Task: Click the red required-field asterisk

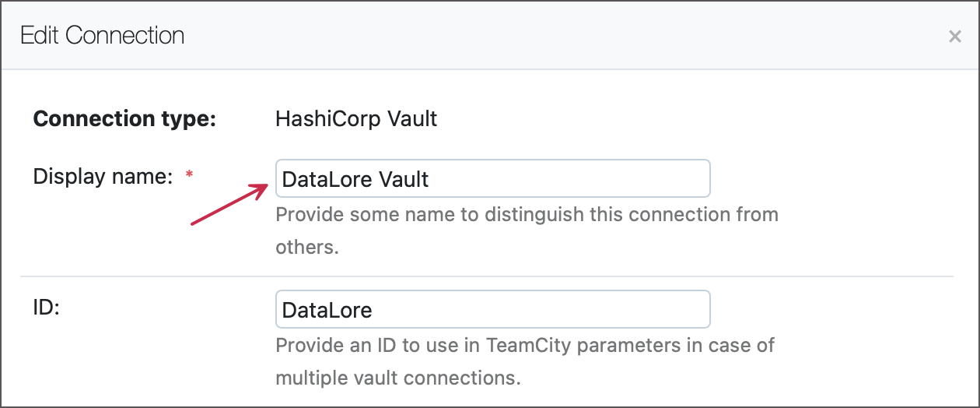Action: [x=189, y=176]
